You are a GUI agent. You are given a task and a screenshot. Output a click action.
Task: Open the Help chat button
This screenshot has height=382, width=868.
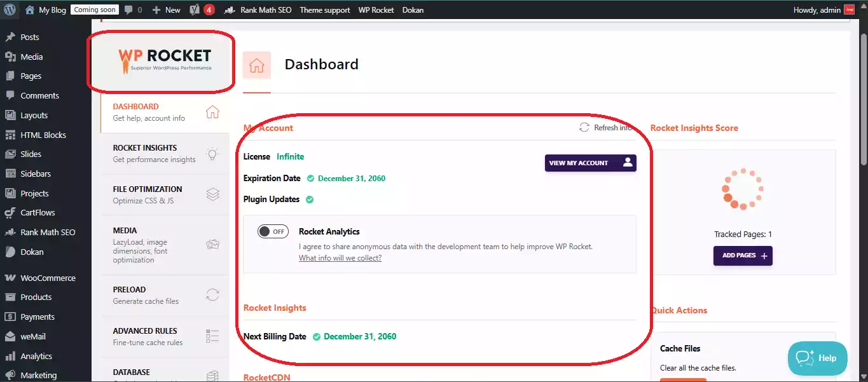pyautogui.click(x=818, y=358)
